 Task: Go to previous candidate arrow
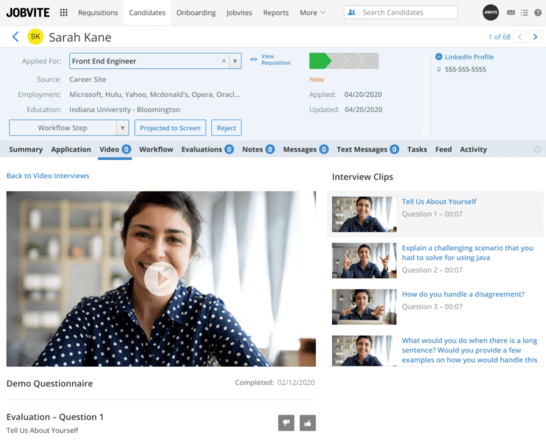tap(520, 37)
